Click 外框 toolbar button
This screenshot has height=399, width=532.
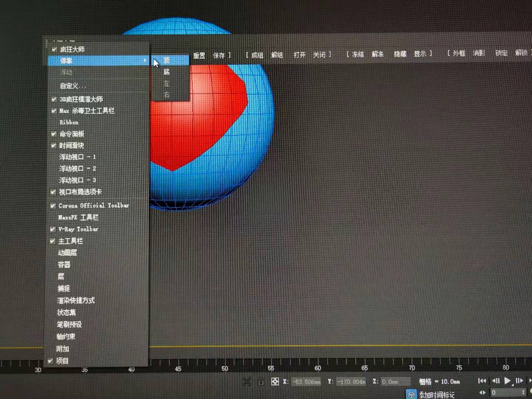[x=459, y=53]
